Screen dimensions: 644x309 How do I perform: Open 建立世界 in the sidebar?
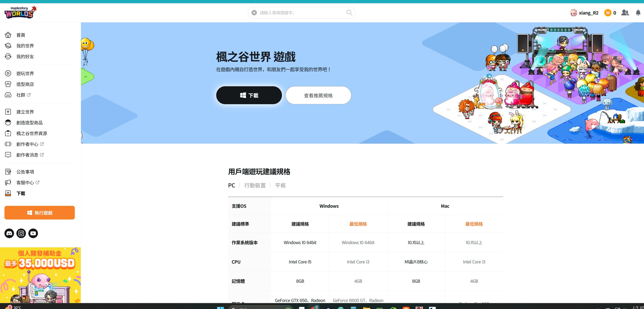[25, 112]
